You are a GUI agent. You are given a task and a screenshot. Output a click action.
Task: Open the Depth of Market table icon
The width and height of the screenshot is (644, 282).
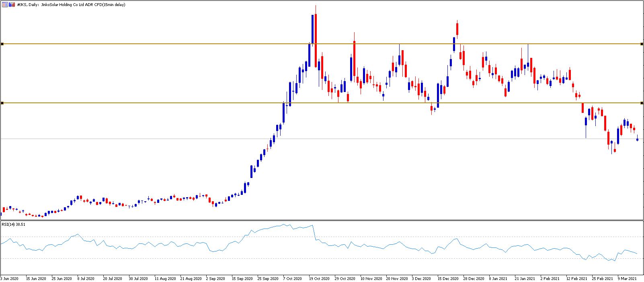(5, 4)
